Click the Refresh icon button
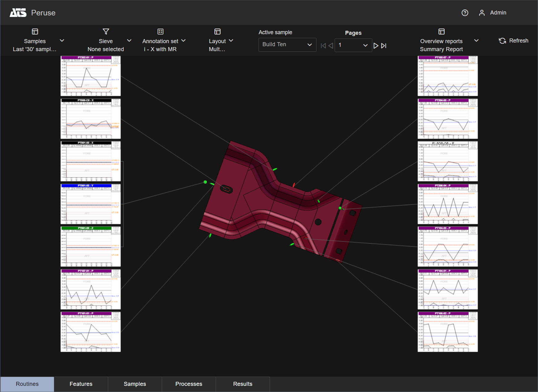The image size is (538, 392). (502, 41)
